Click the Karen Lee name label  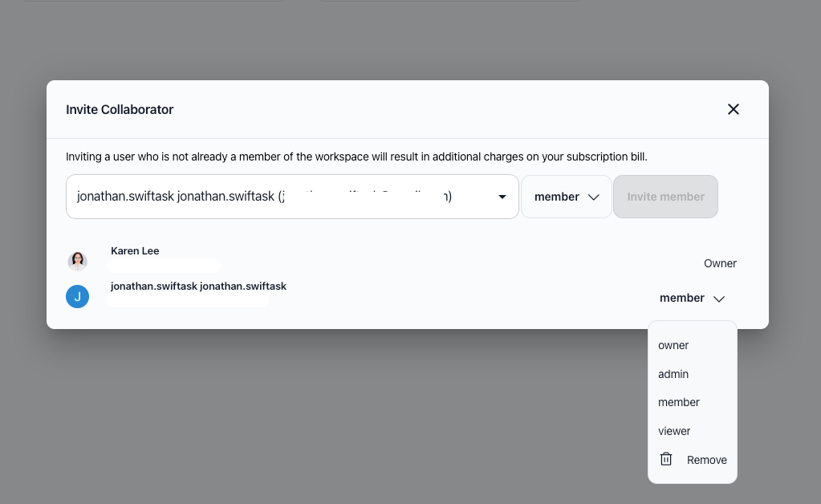135,250
